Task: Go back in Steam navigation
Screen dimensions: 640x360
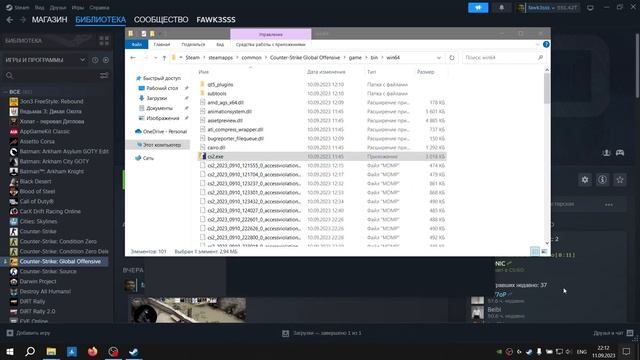Action: tap(10, 20)
